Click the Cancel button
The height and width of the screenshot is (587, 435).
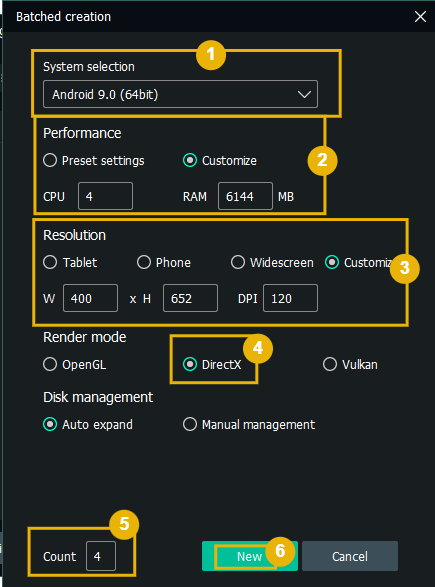[350, 556]
